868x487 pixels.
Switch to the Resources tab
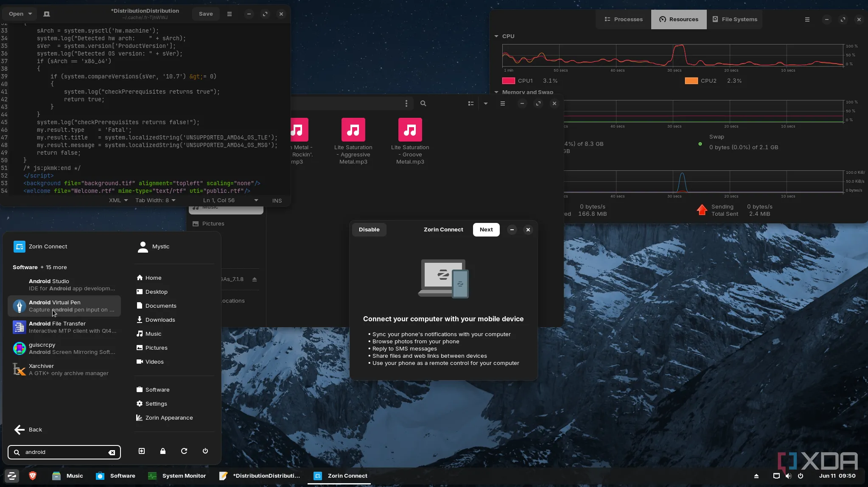coord(679,19)
